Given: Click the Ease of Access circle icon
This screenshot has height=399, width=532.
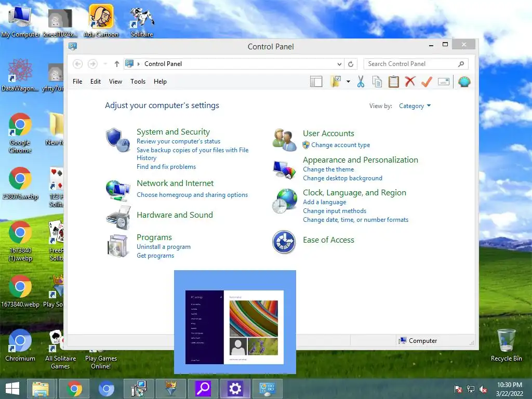Looking at the screenshot, I should point(284,242).
